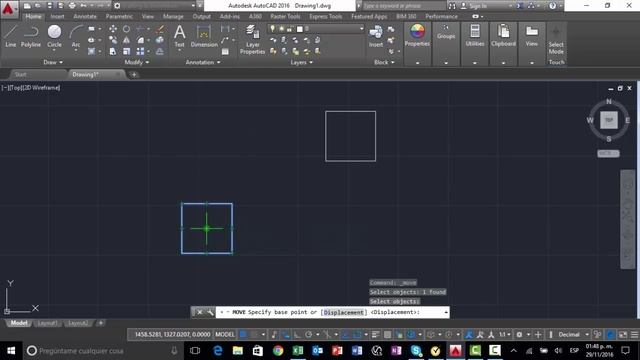Open the layer name dropdown list
Image resolution: width=640 pixels, height=360 pixels.
point(361,29)
